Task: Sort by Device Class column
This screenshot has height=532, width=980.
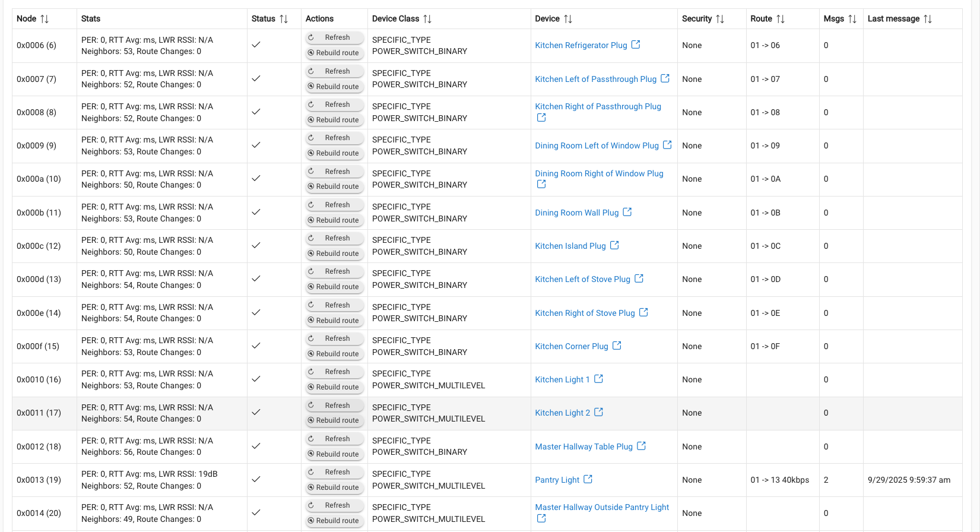Action: (x=427, y=19)
